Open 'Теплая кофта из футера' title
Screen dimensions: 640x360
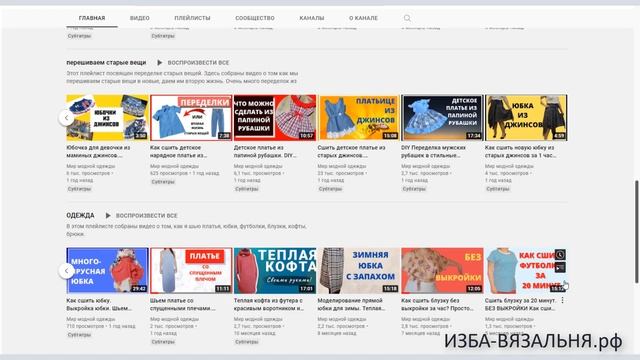click(x=269, y=304)
